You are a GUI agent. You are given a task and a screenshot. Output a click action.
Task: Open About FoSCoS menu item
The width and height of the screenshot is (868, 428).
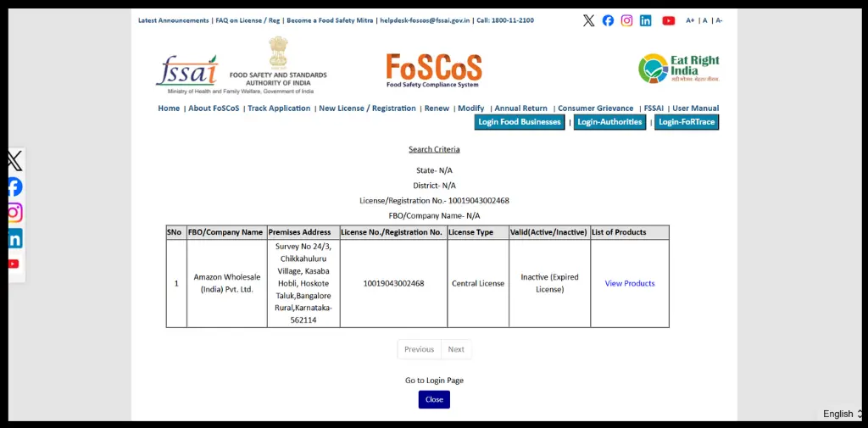[214, 108]
